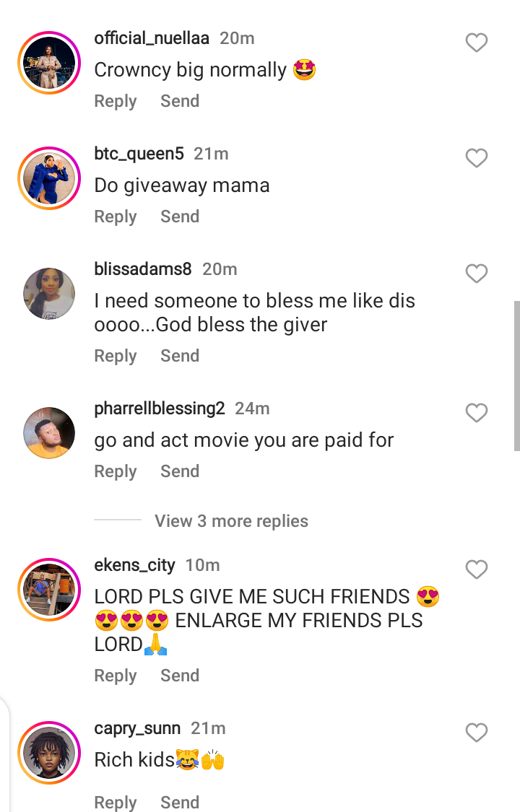The image size is (520, 812).
Task: Like the ekens_city comment
Action: [x=476, y=569]
